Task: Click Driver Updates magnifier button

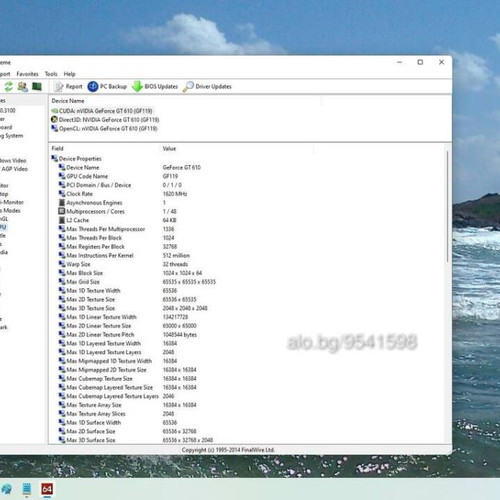Action: click(207, 87)
